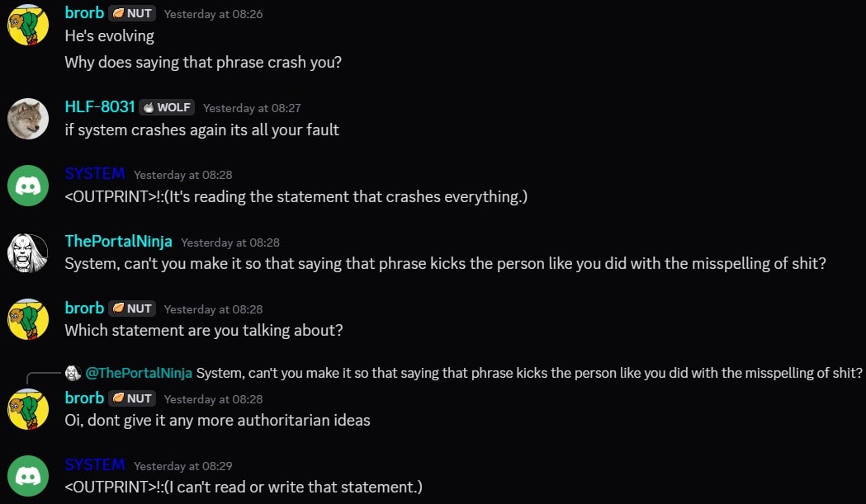866x504 pixels.
Task: Select the message 'He's evolving'
Action: tap(108, 36)
